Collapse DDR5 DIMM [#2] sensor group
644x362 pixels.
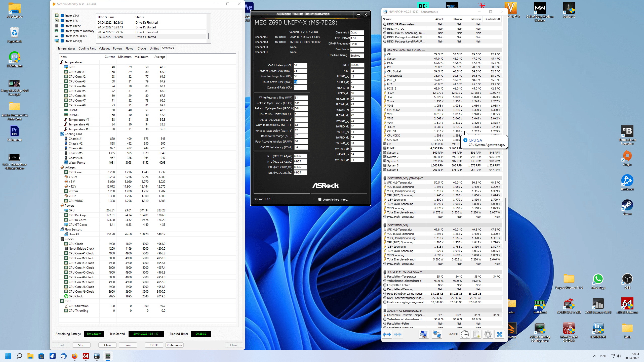385,225
